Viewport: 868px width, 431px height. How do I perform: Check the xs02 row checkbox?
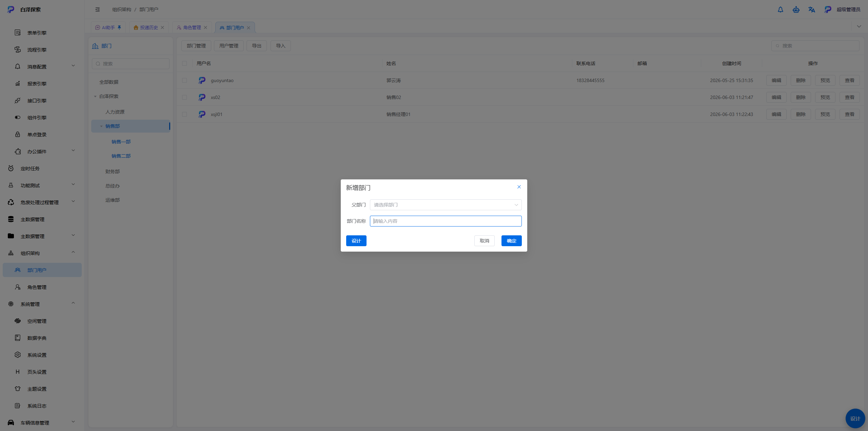click(184, 97)
